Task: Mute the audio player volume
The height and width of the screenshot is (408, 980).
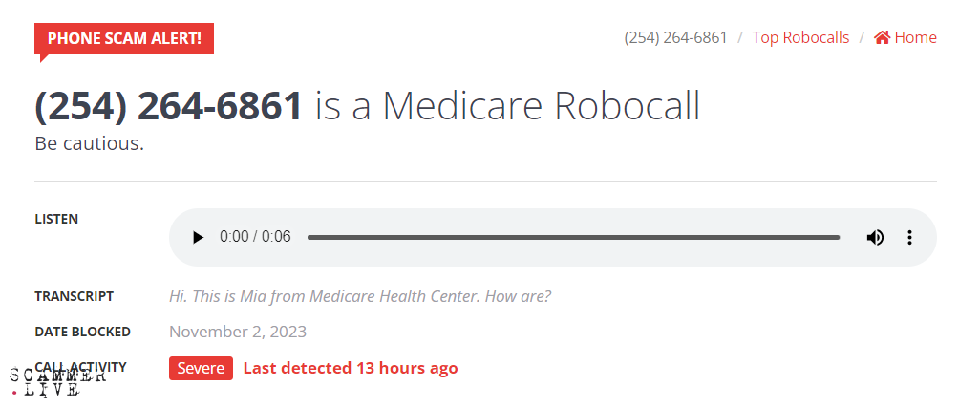Action: [x=875, y=237]
